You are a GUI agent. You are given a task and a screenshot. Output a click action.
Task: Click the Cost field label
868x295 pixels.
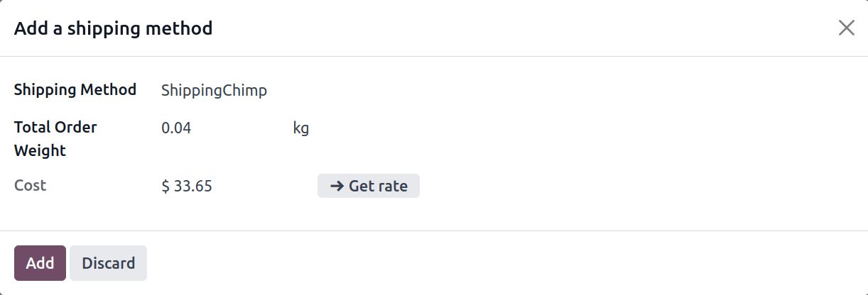30,186
